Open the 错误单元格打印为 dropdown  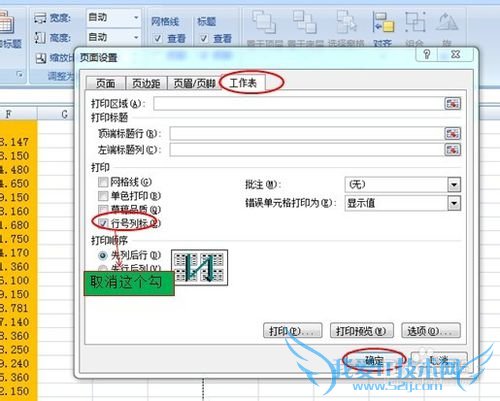pos(454,203)
